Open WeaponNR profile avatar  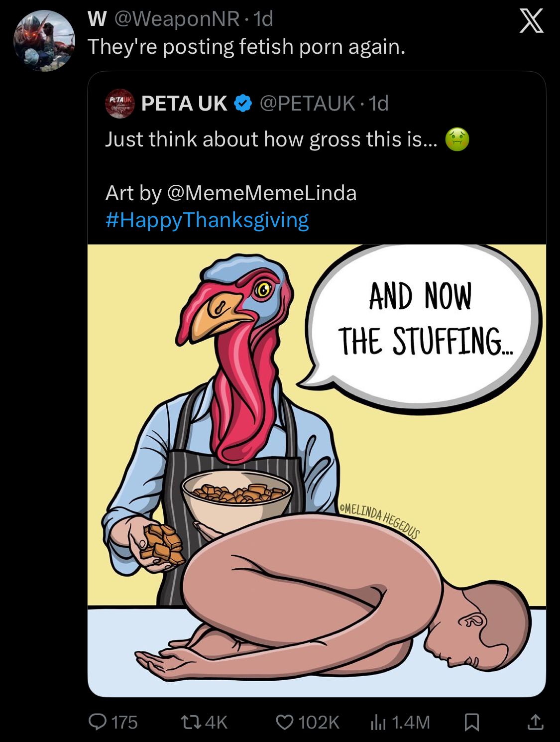click(44, 41)
